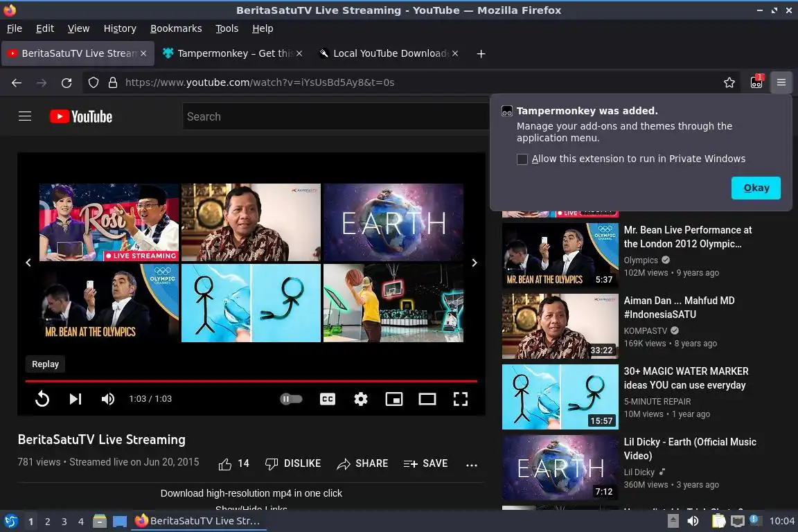Bookmark this page with the star

click(x=729, y=82)
